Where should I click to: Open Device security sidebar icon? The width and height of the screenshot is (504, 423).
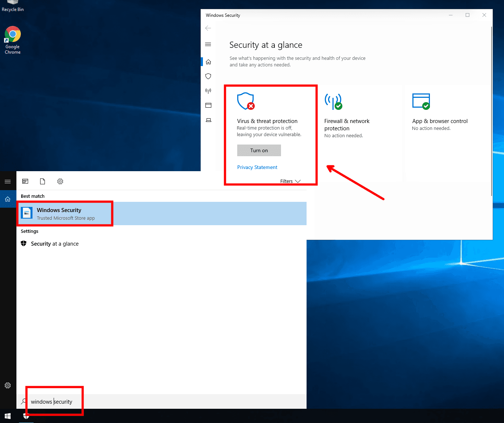point(208,120)
